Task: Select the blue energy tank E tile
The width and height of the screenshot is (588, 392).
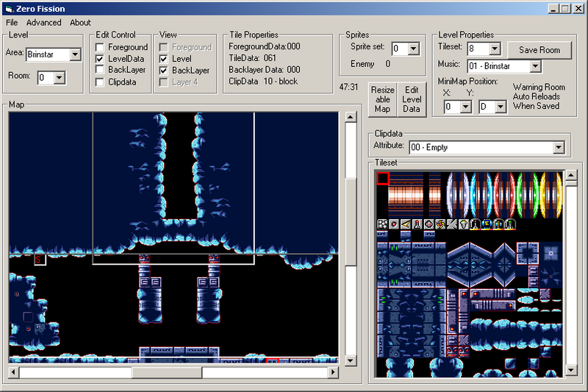Action: pos(487,224)
